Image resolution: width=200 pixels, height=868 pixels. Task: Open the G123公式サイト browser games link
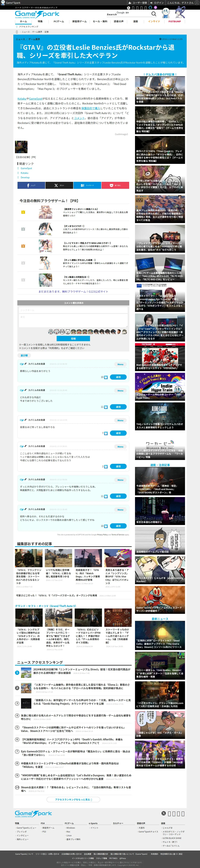click(73, 291)
